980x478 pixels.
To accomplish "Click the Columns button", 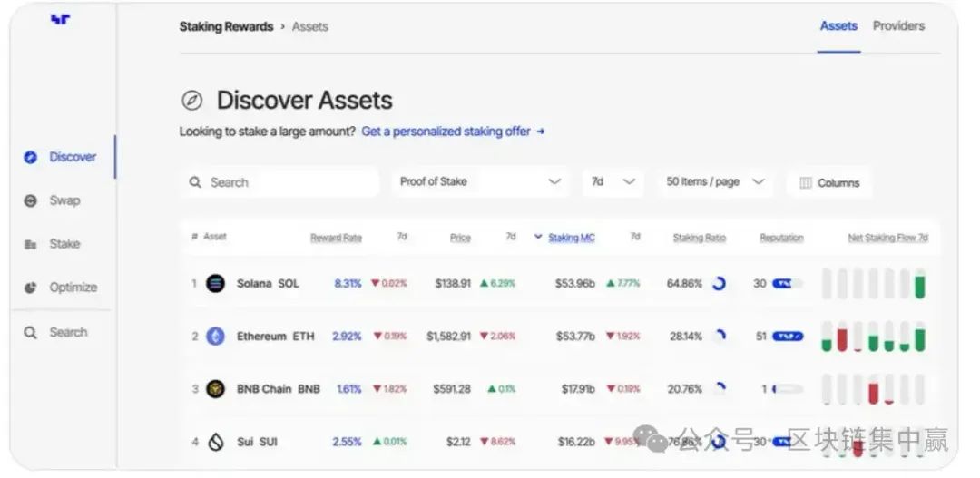I will [x=828, y=182].
